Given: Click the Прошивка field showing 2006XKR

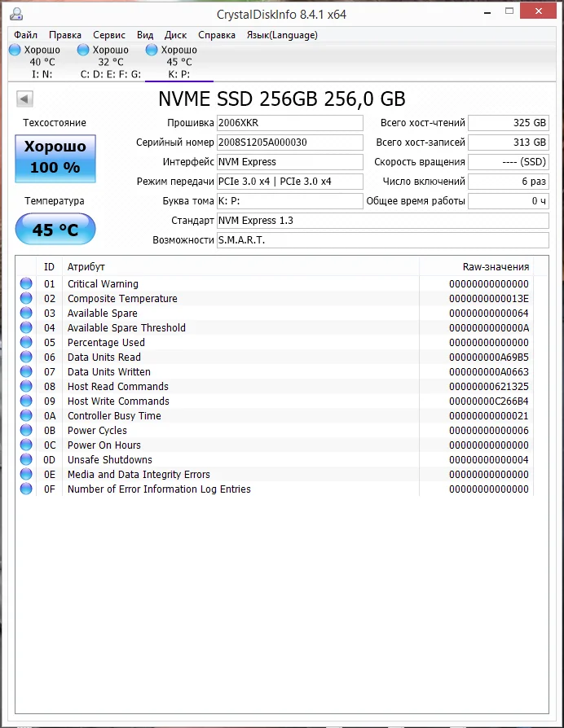Looking at the screenshot, I should pyautogui.click(x=290, y=123).
